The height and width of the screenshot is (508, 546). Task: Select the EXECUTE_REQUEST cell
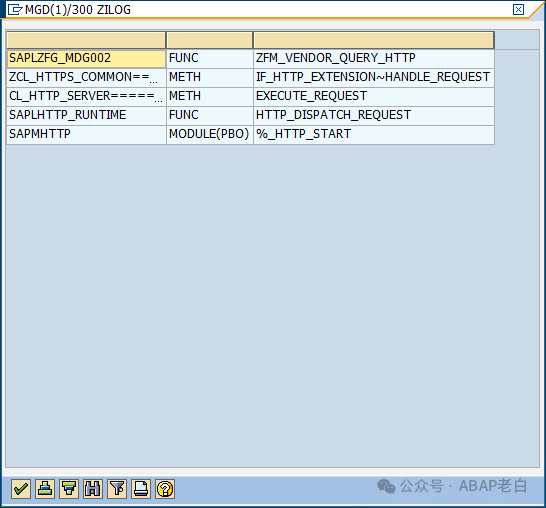click(x=374, y=96)
